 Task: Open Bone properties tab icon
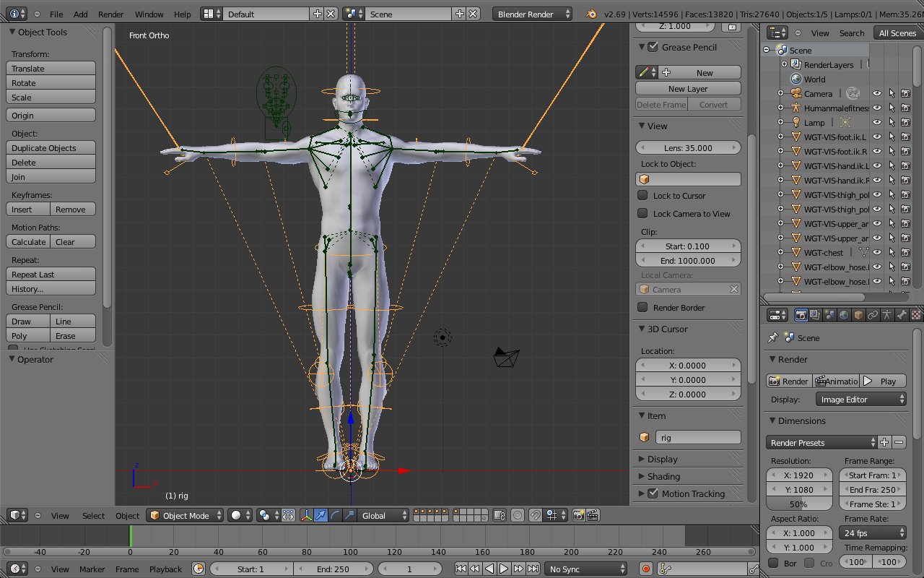coord(902,315)
